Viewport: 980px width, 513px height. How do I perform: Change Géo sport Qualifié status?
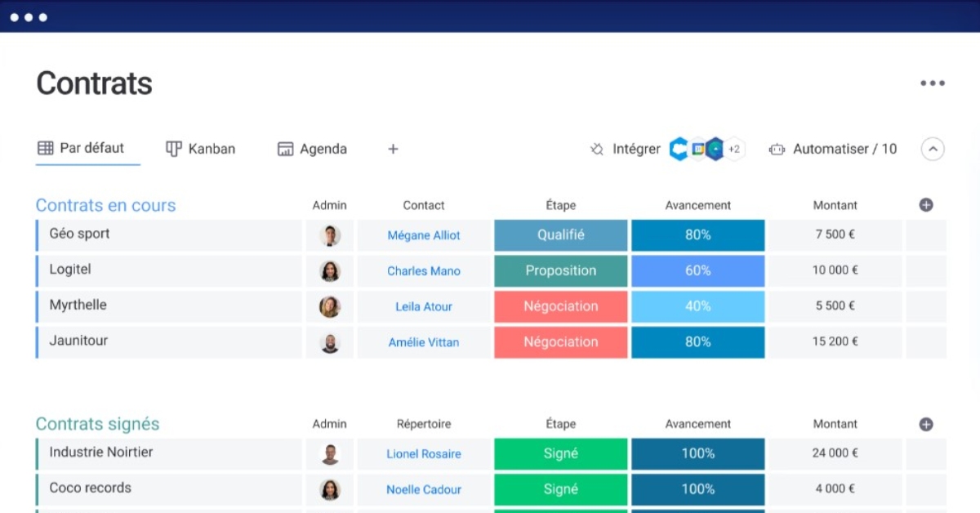(x=561, y=235)
